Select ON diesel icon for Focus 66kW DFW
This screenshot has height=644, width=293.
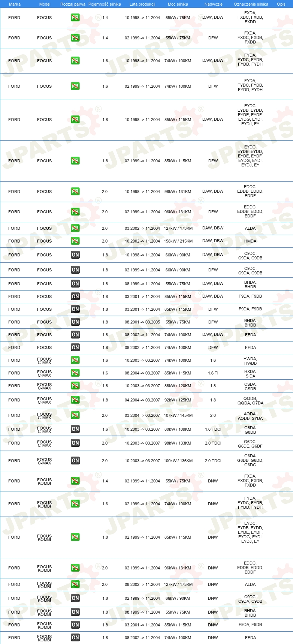75,270
